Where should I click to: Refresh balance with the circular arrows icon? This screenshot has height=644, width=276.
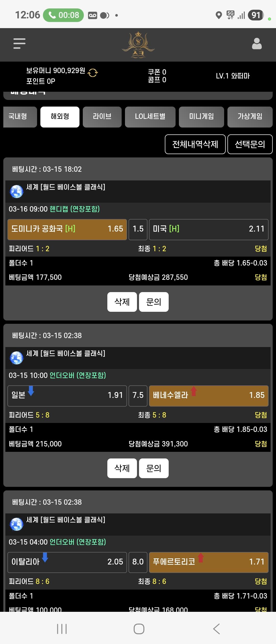[x=93, y=73]
